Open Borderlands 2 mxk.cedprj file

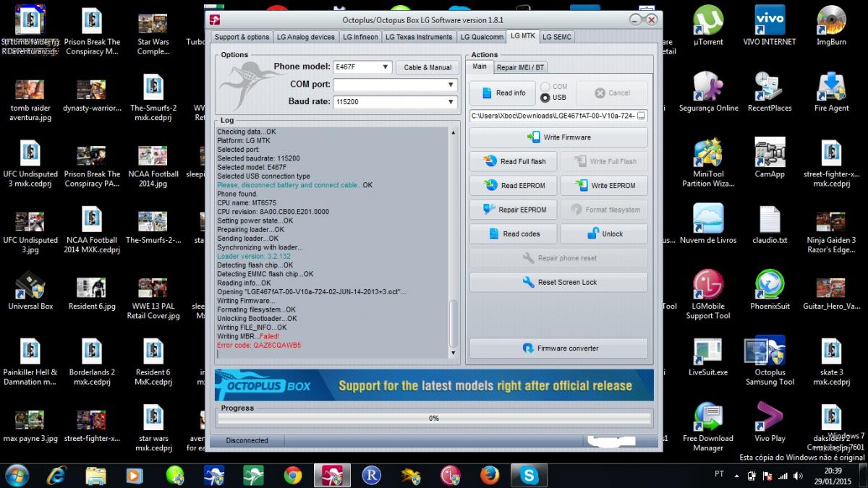click(92, 361)
